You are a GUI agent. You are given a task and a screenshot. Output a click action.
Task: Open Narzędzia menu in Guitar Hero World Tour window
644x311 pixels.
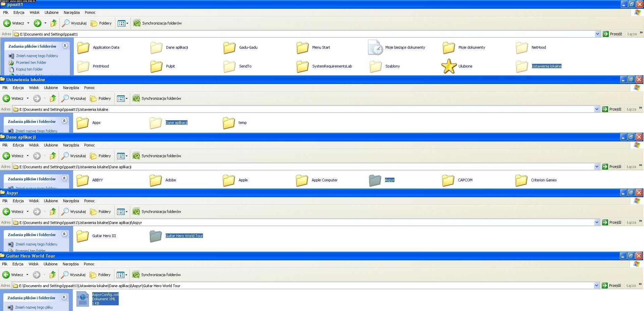click(71, 264)
